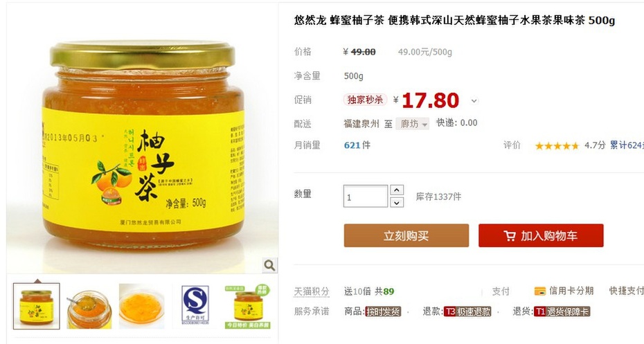The image size is (644, 344).
Task: Decrease quantity with the down arrow
Action: (x=396, y=202)
